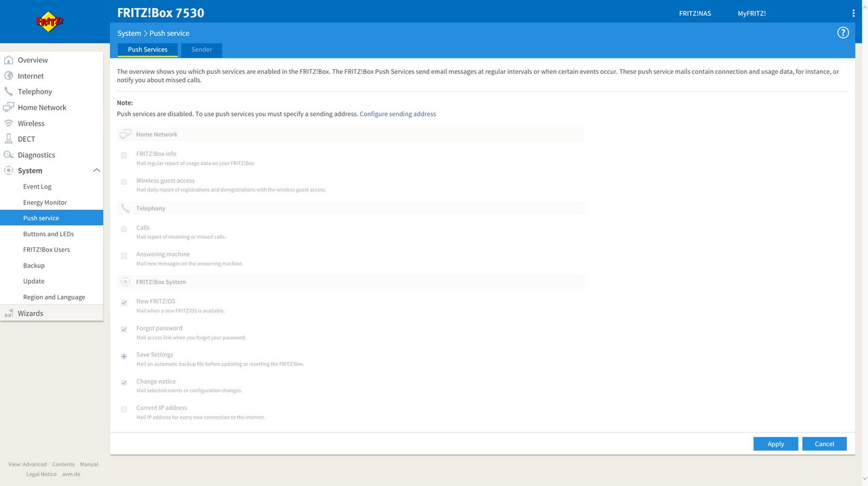
Task: Click the Telephony handset icon
Action: [9, 92]
